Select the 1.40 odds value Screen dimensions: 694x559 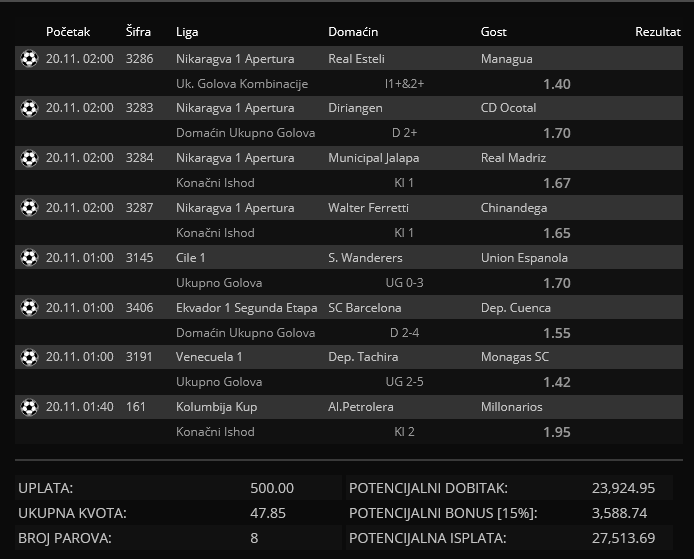tap(556, 84)
